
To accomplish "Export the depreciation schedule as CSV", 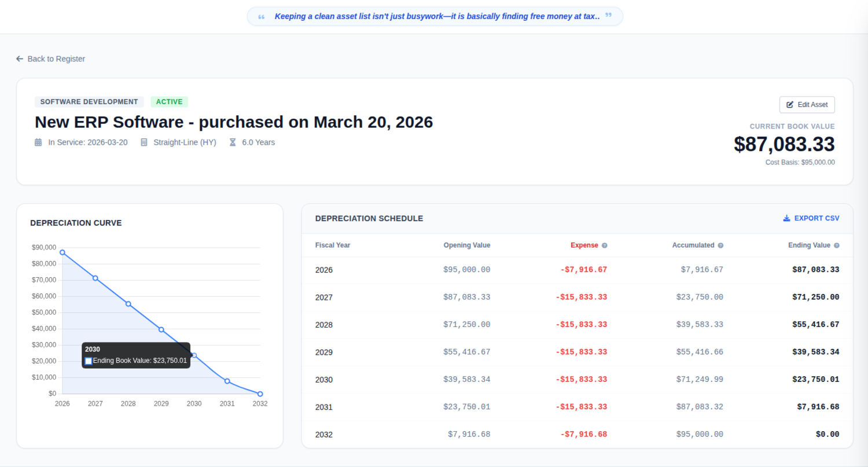I will [811, 218].
